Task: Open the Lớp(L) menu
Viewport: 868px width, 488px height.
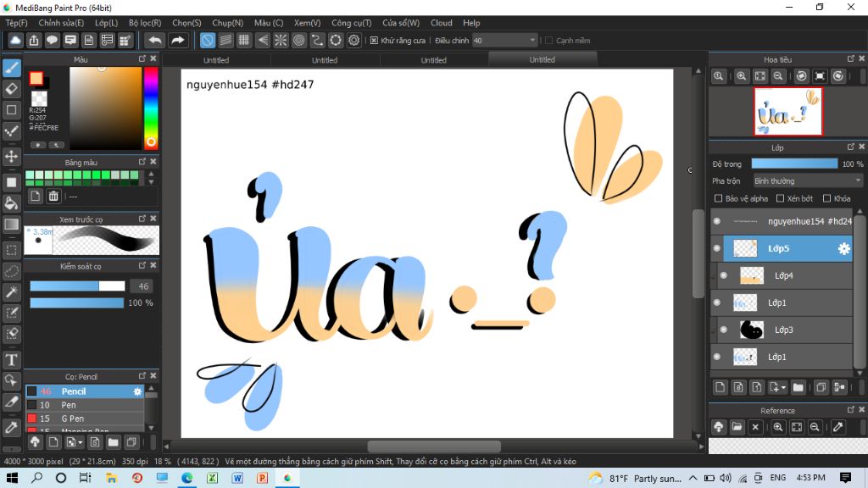Action: point(106,23)
